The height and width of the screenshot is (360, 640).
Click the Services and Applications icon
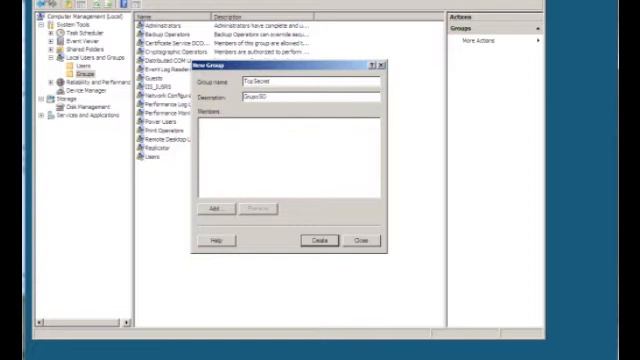coord(51,115)
